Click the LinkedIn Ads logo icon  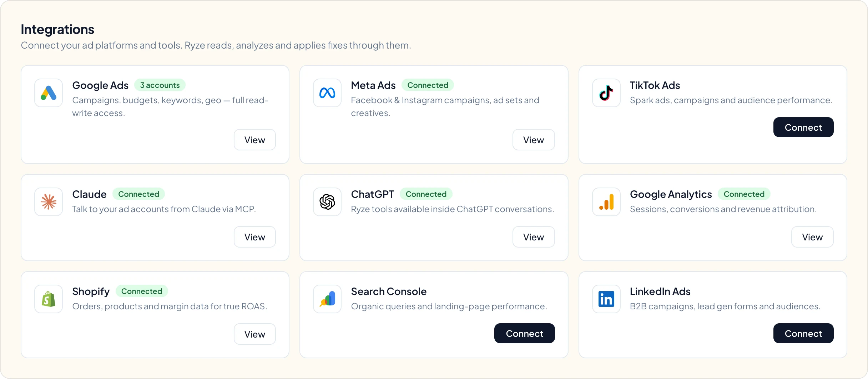point(606,299)
